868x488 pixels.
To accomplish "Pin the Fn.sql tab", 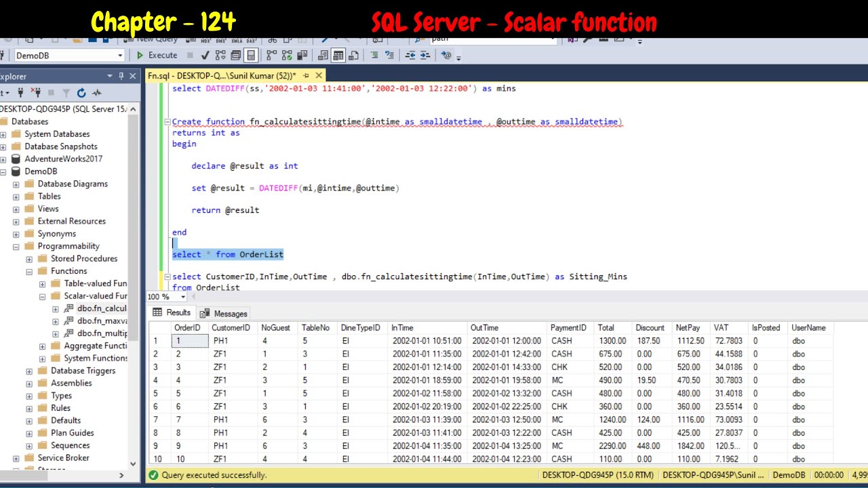I will click(307, 76).
